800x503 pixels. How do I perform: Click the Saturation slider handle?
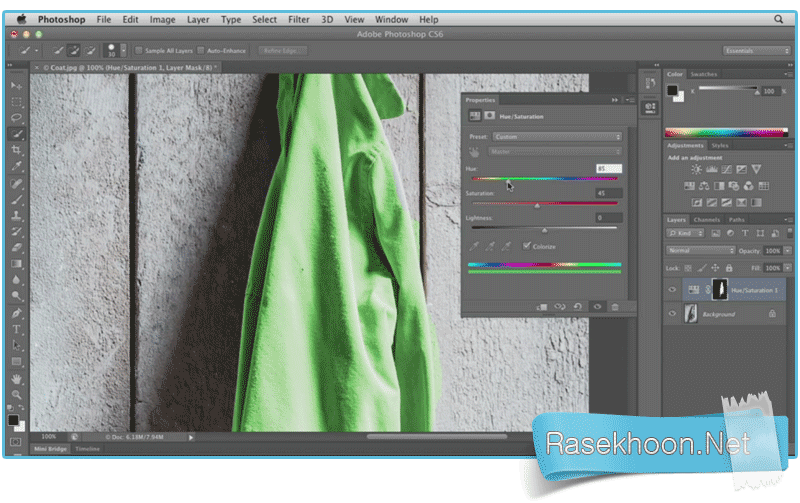point(537,206)
